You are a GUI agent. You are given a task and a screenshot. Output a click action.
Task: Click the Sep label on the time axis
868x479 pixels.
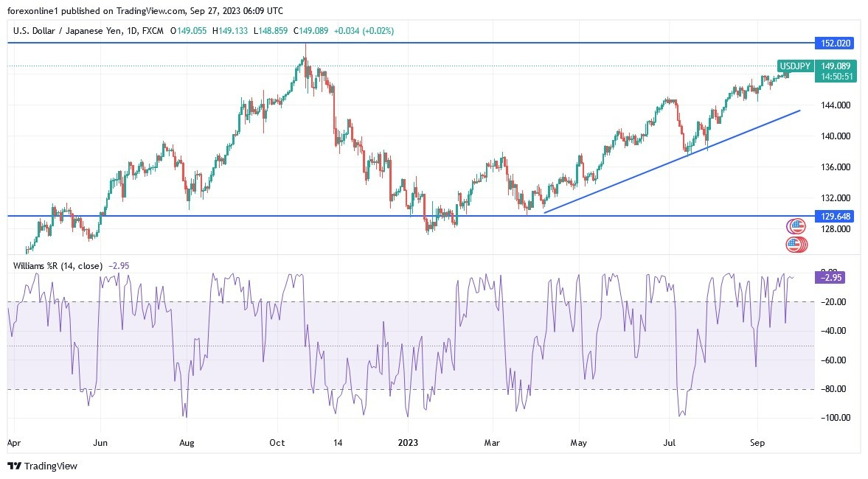[757, 443]
